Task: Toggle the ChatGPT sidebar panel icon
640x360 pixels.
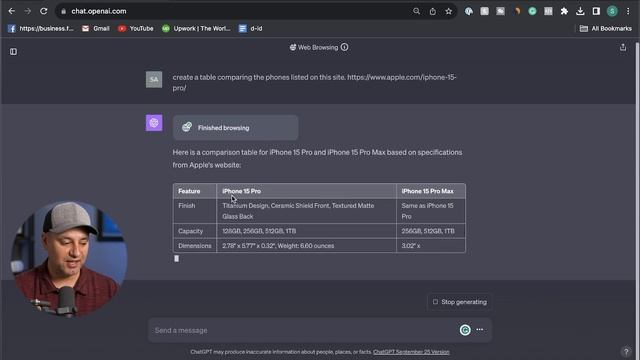Action: coord(13,51)
